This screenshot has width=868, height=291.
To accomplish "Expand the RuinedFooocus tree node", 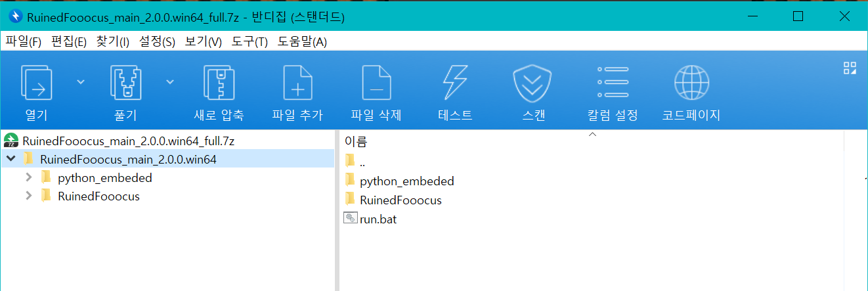I will click(28, 196).
